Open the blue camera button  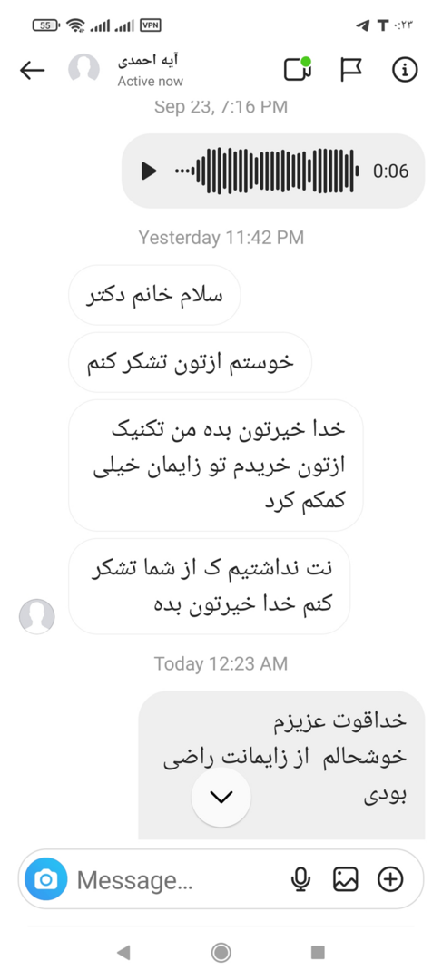pyautogui.click(x=45, y=880)
